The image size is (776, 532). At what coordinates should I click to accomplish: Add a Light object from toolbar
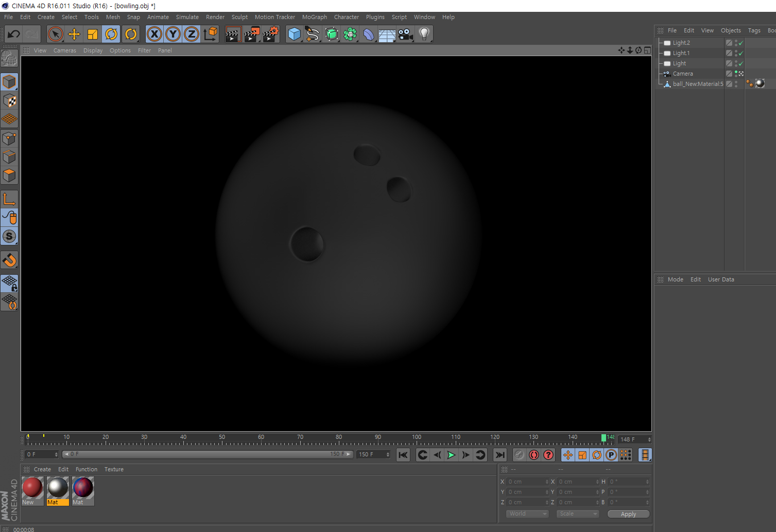tap(424, 34)
